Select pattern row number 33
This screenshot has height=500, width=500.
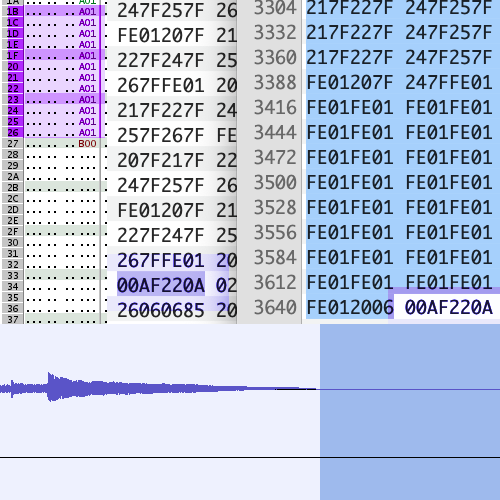13,276
